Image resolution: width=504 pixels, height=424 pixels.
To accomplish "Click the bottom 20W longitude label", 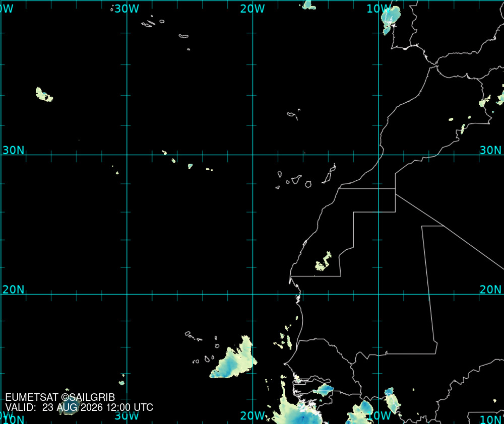I will point(253,415).
